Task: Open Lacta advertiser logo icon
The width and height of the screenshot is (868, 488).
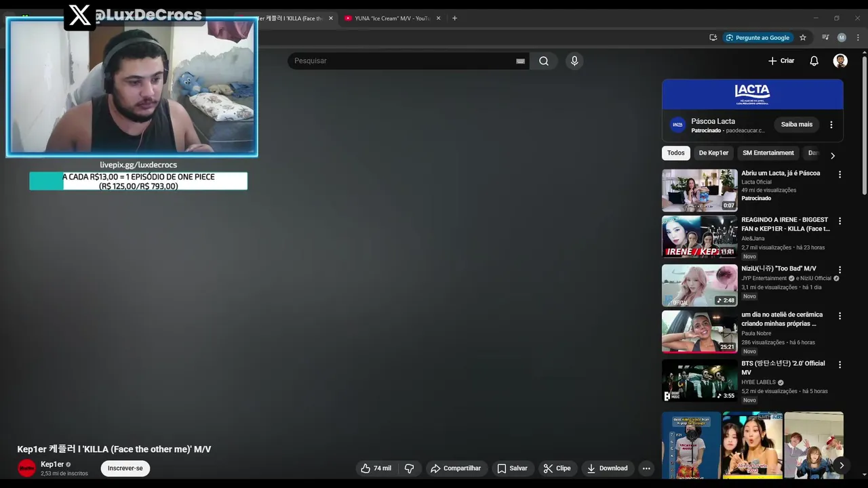Action: click(x=677, y=125)
